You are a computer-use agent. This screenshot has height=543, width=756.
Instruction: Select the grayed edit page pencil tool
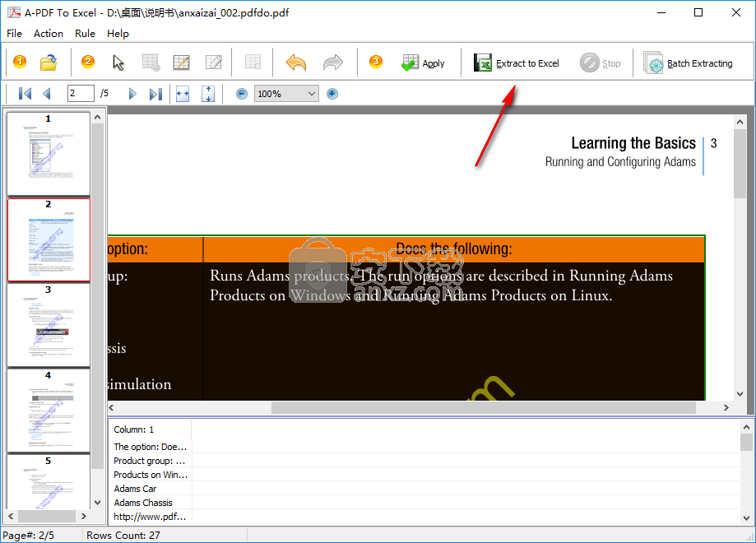pos(214,63)
